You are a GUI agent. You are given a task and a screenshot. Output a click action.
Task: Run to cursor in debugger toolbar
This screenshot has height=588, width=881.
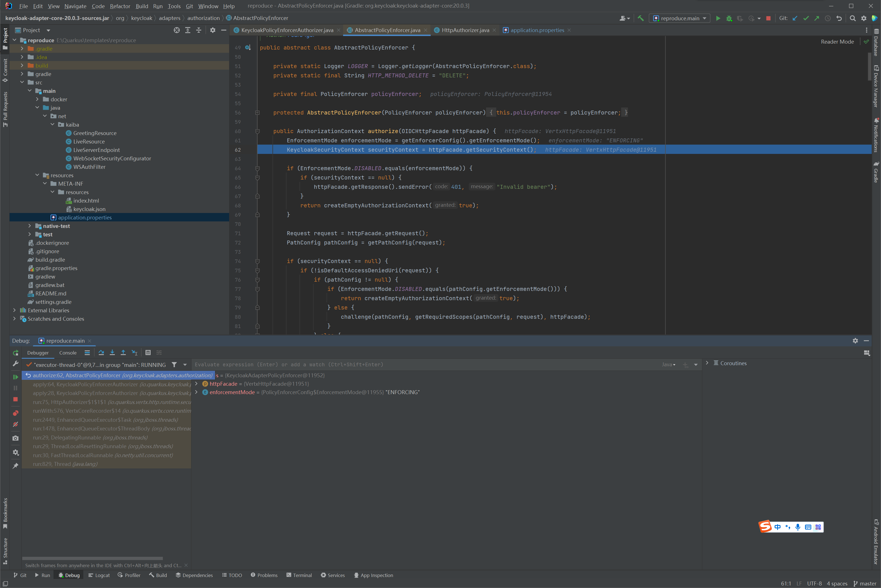[x=134, y=353]
